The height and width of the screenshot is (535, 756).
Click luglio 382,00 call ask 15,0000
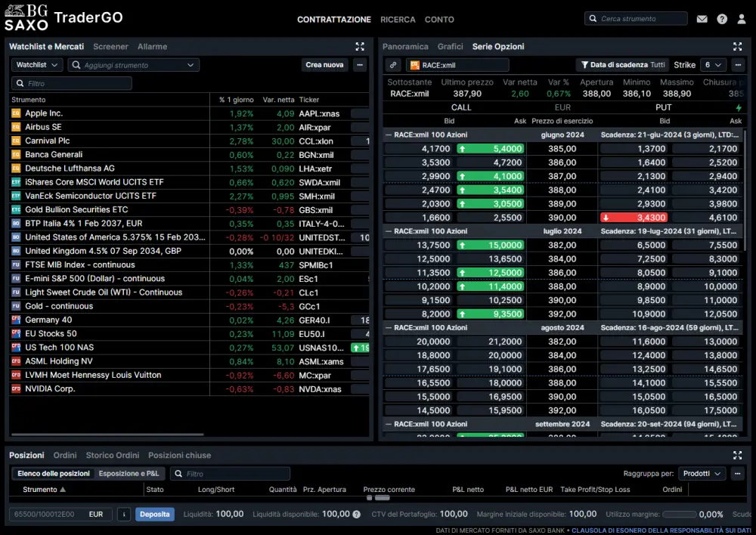pos(491,245)
